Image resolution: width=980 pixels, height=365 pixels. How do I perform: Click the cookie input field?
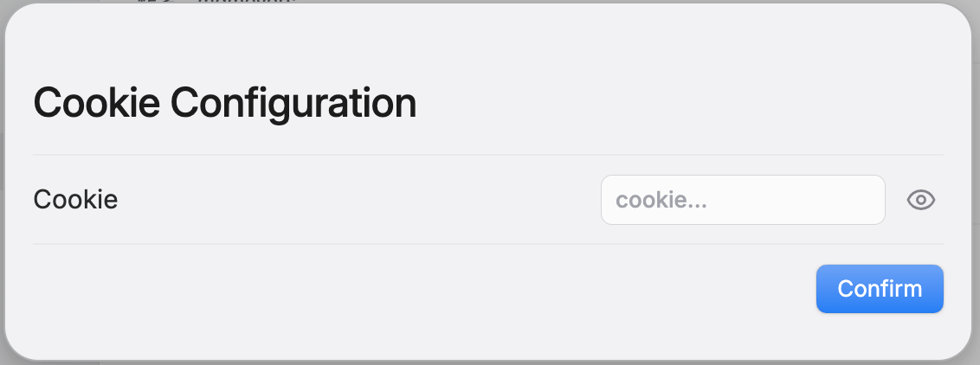click(742, 201)
